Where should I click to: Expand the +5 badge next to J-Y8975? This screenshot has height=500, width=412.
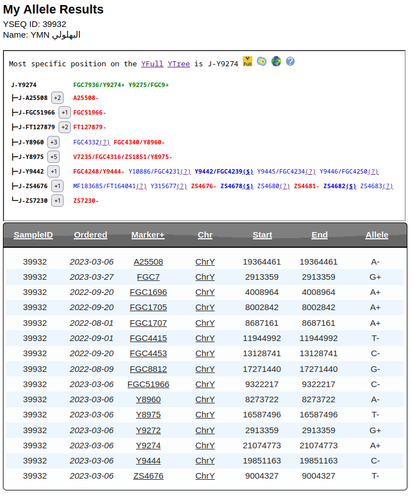(53, 157)
